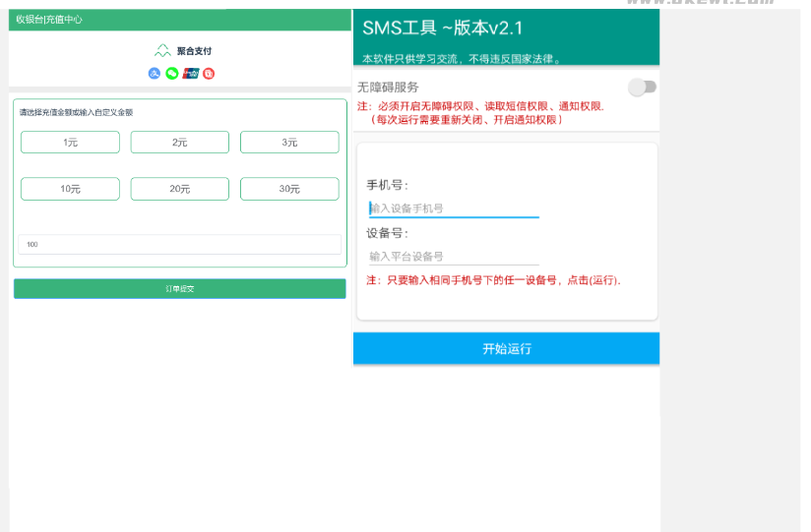Click the custom amount field showing 100
The height and width of the screenshot is (532, 811).
180,245
